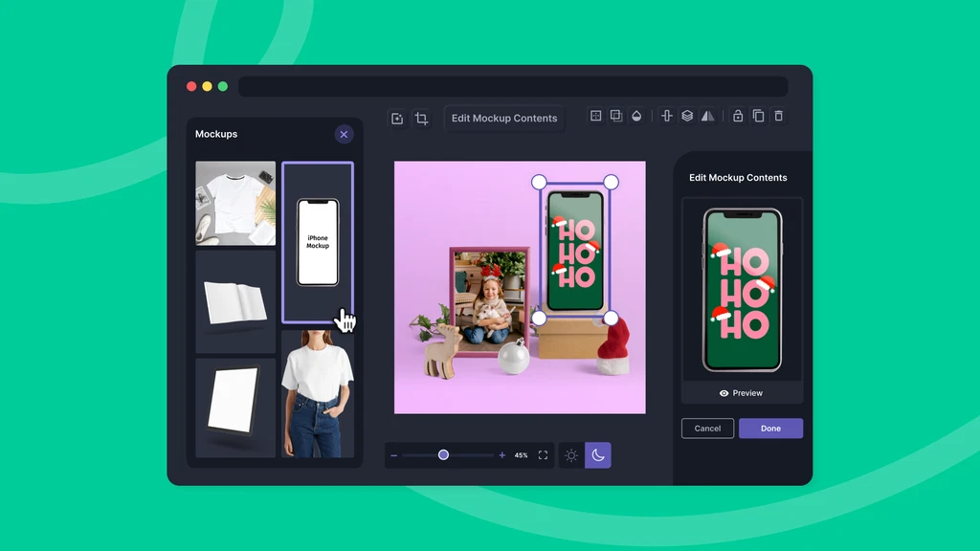
Task: Lock the selected element
Action: [738, 116]
